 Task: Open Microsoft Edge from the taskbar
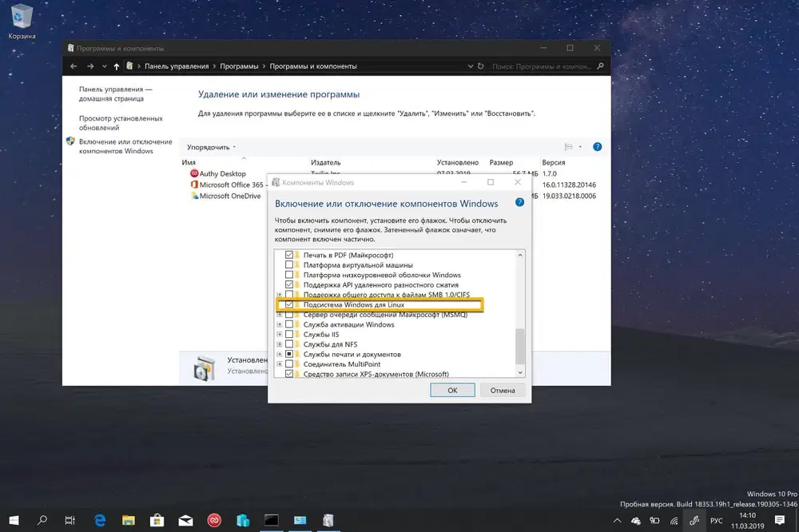(x=100, y=519)
